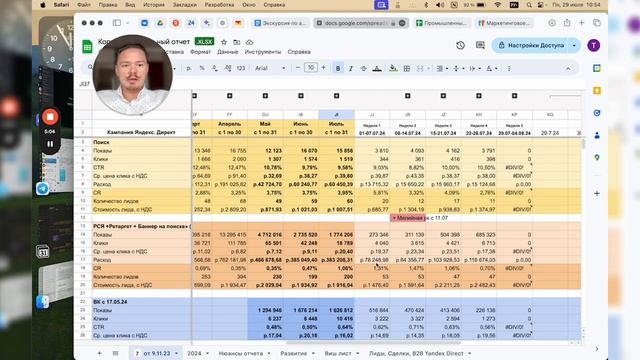The image size is (640, 360).
Task: Format as percent
Action: [202, 68]
